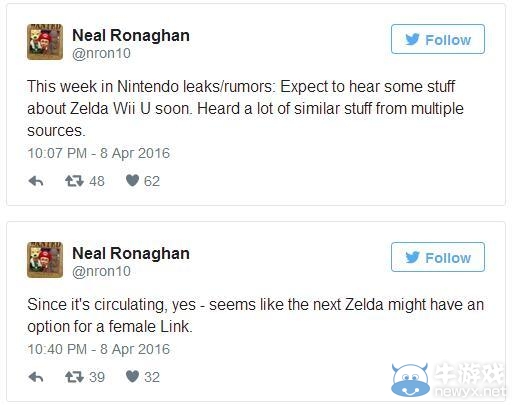Click the Twitter bird in first Follow button
The height and width of the screenshot is (405, 515).
pyautogui.click(x=412, y=39)
